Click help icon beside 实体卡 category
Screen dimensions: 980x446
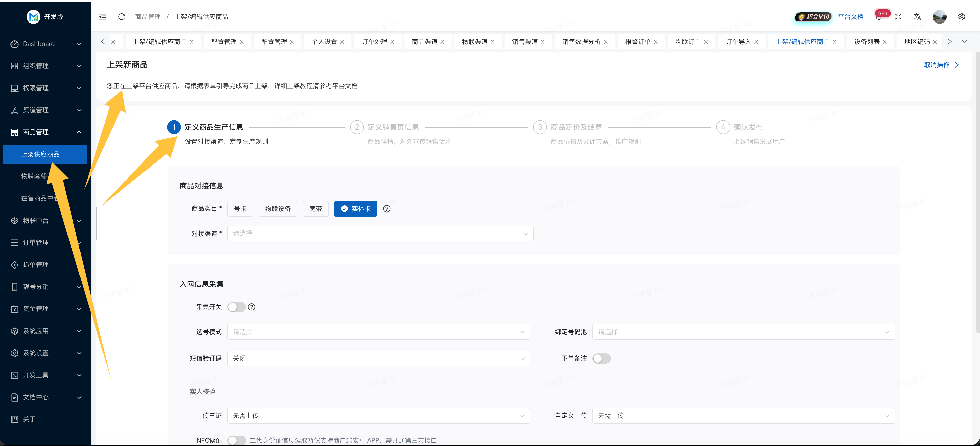[x=386, y=208]
